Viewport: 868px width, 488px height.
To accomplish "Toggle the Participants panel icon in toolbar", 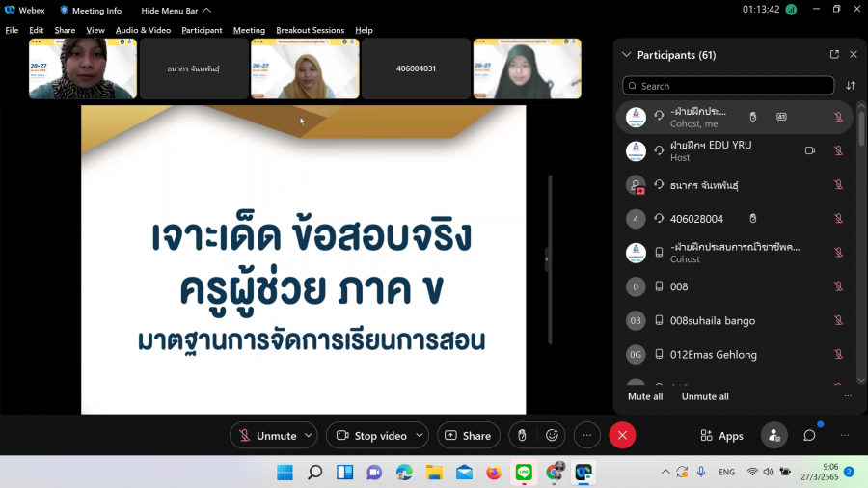I will pos(773,436).
